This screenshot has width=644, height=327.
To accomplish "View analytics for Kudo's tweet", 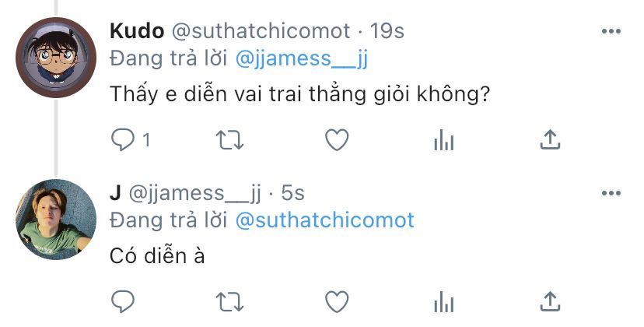I will 444,140.
